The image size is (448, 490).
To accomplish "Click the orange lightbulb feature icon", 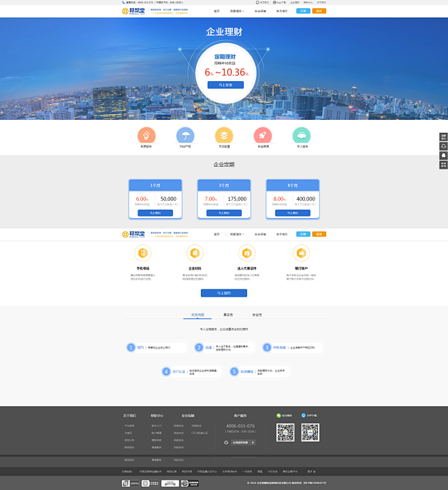I will pyautogui.click(x=146, y=135).
